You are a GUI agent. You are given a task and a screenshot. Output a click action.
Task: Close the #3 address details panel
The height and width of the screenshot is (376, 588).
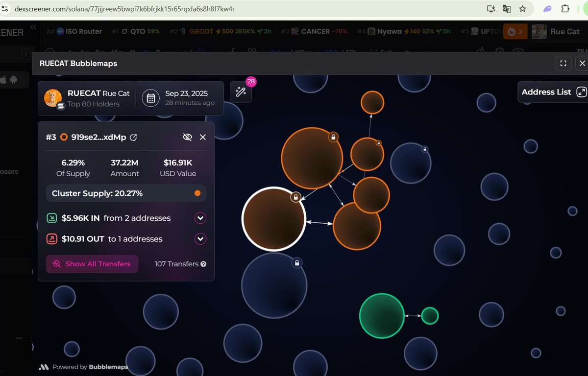tap(203, 137)
